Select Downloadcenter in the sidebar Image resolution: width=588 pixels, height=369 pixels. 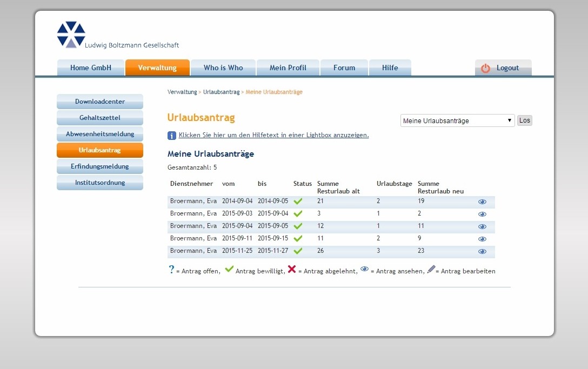[100, 102]
